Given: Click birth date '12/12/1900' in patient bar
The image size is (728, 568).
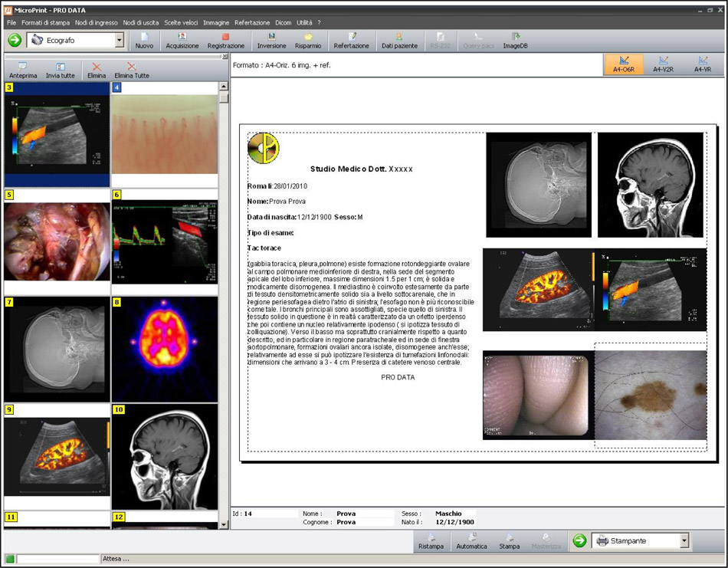Looking at the screenshot, I should tap(454, 522).
